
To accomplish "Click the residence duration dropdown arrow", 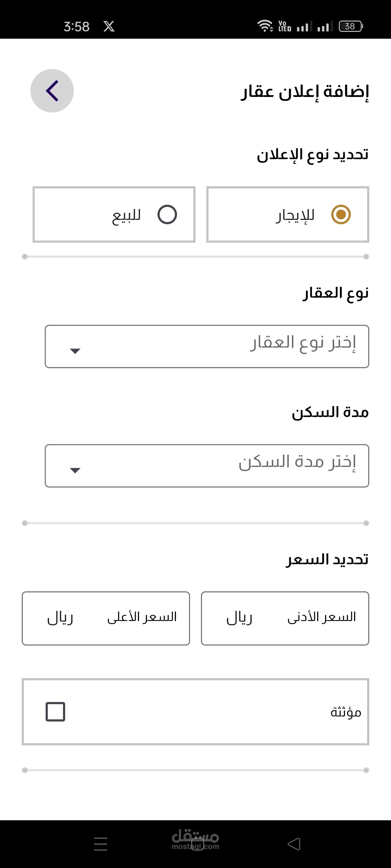I will 75,470.
